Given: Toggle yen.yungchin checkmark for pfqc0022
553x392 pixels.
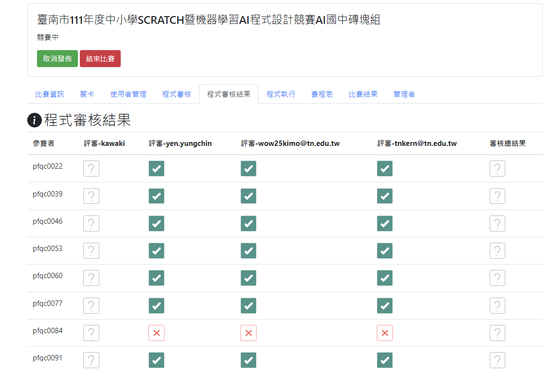Looking at the screenshot, I should [156, 169].
